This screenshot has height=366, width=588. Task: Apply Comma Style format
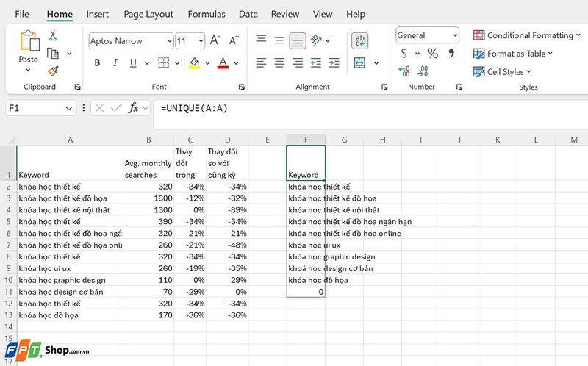451,53
